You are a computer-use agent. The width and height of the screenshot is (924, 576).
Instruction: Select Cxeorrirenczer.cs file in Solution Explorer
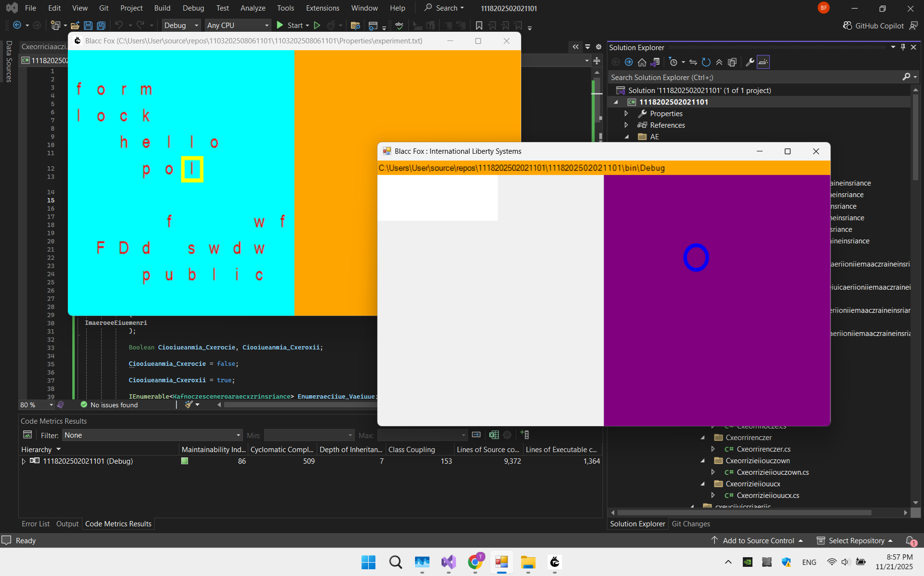coord(763,449)
